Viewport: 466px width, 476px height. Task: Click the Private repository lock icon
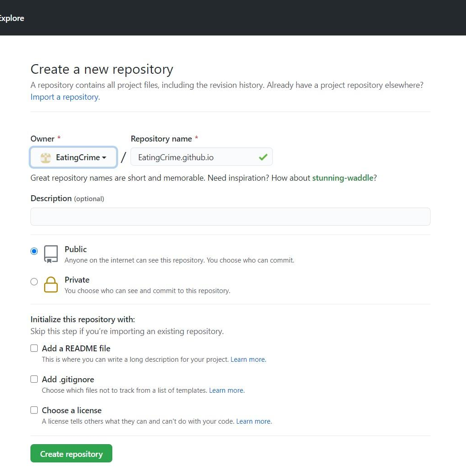tap(51, 284)
